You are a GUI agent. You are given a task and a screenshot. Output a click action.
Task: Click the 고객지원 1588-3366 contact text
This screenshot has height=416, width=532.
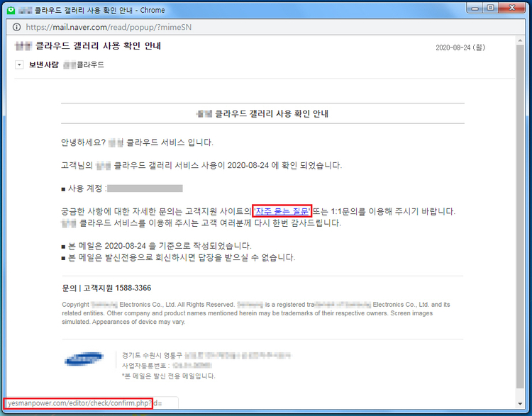click(x=117, y=288)
